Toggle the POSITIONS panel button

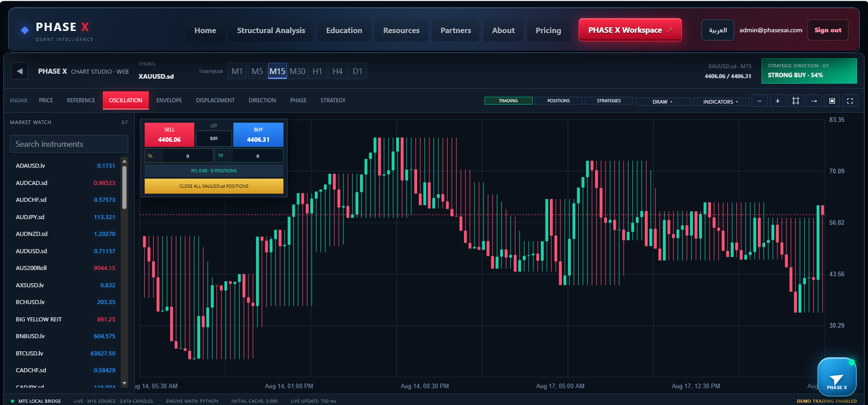coord(559,101)
